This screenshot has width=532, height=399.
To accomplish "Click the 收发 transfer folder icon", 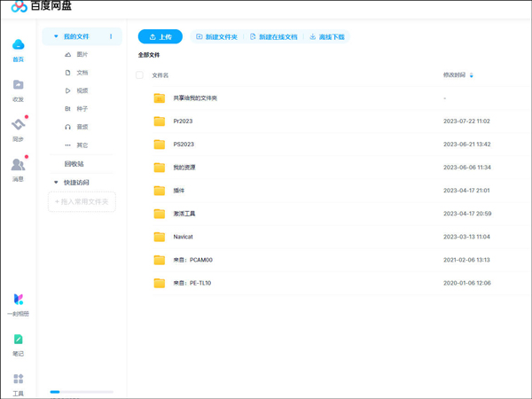I will point(18,85).
